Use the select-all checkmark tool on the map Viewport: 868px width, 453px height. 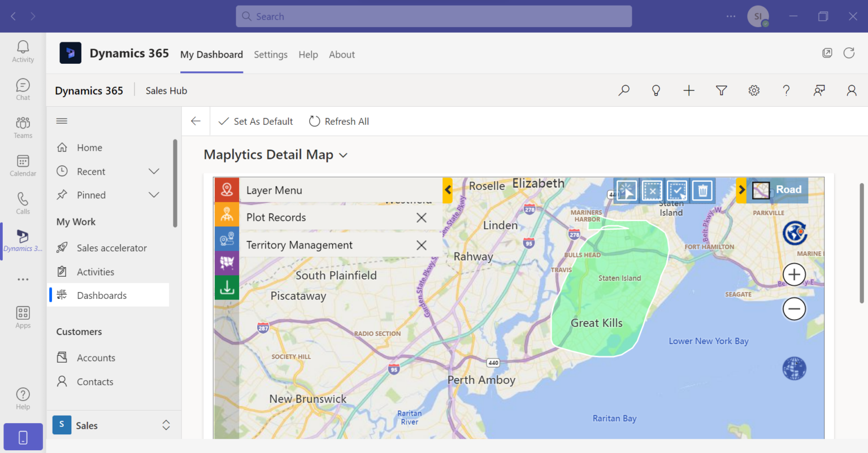click(x=677, y=190)
